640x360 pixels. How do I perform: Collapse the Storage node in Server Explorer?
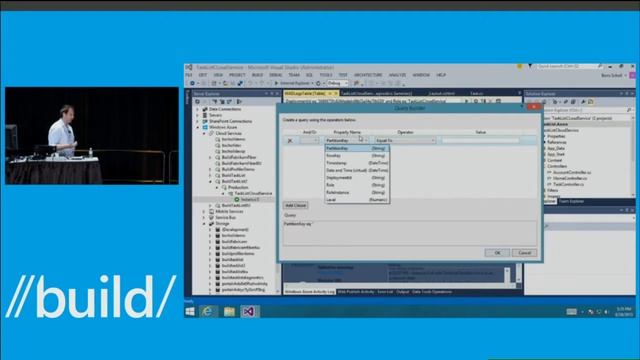tap(204, 224)
